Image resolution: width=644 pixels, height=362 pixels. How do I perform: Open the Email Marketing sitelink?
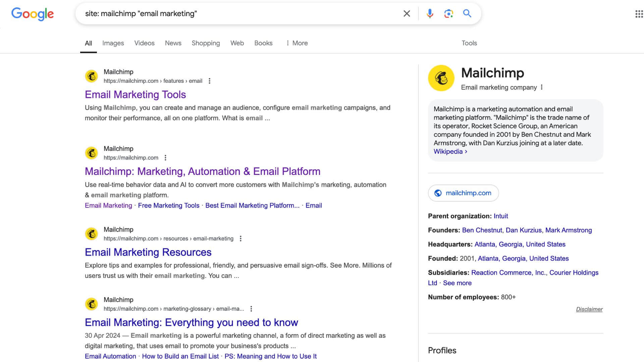pos(108,205)
